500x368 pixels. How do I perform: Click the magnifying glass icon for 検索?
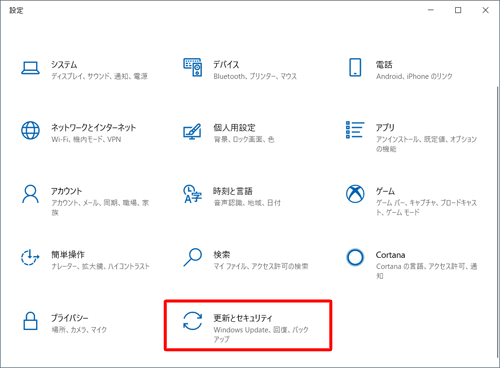(x=193, y=257)
